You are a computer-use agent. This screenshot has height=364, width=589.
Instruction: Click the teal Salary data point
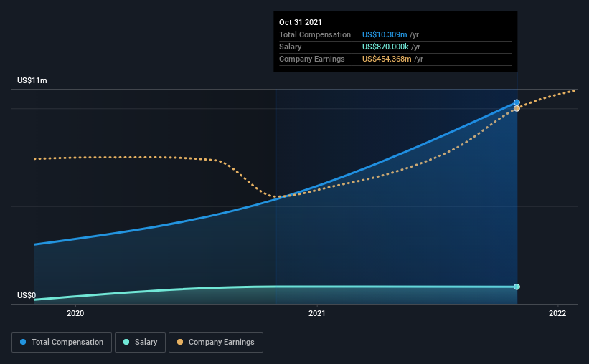(517, 287)
